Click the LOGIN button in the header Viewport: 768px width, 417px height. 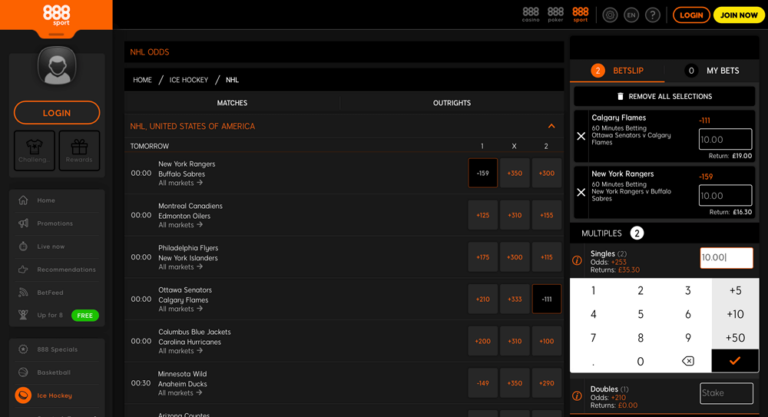691,15
